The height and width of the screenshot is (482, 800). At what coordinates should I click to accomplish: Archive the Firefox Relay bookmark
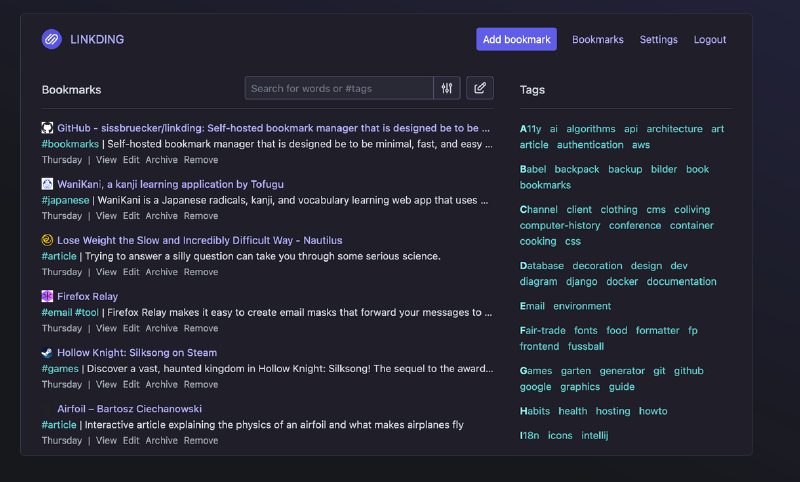tap(161, 328)
